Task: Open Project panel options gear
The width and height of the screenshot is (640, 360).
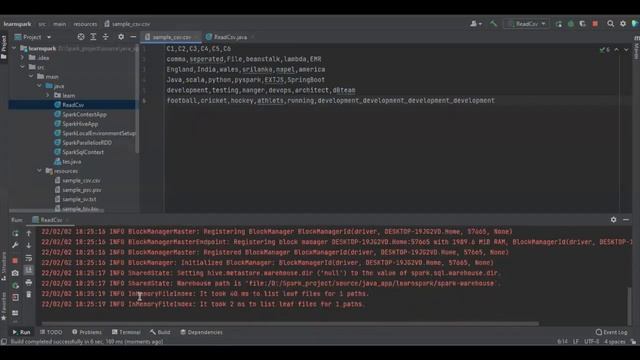Action: [x=121, y=37]
